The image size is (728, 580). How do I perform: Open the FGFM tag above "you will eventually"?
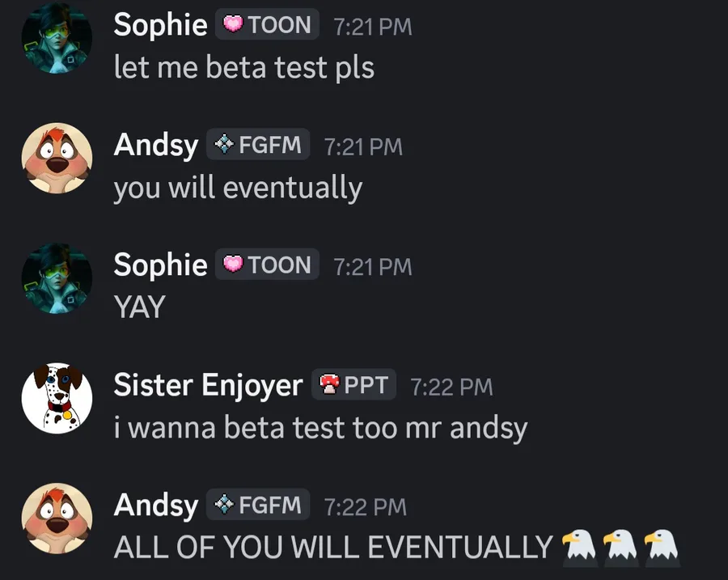coord(258,146)
